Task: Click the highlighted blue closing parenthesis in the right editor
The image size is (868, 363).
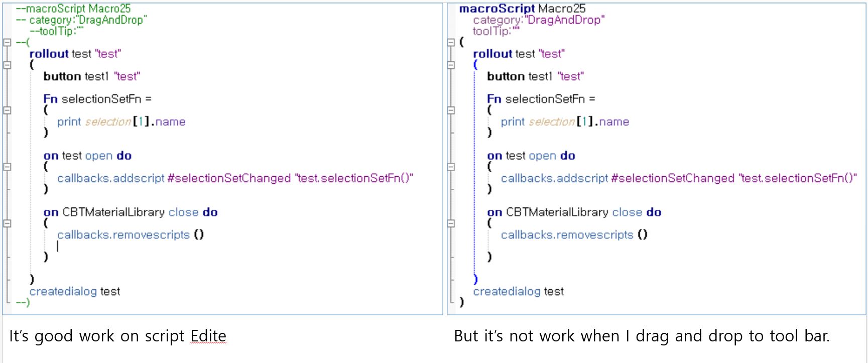Action: coord(476,280)
